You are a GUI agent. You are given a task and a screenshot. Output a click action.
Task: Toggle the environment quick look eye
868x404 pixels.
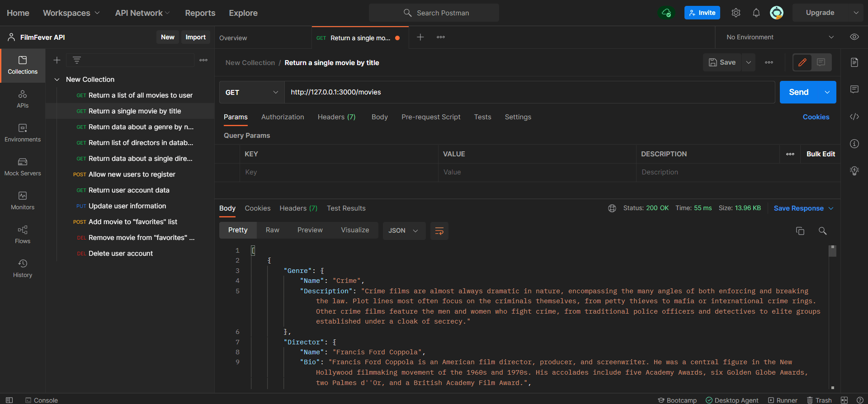[854, 37]
